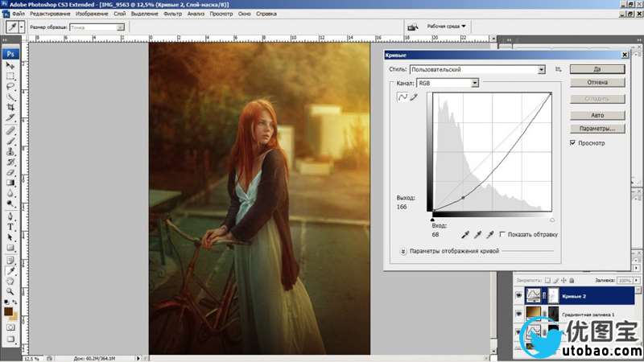Select the Type tool
Image resolution: width=644 pixels, height=362 pixels.
(x=10, y=227)
